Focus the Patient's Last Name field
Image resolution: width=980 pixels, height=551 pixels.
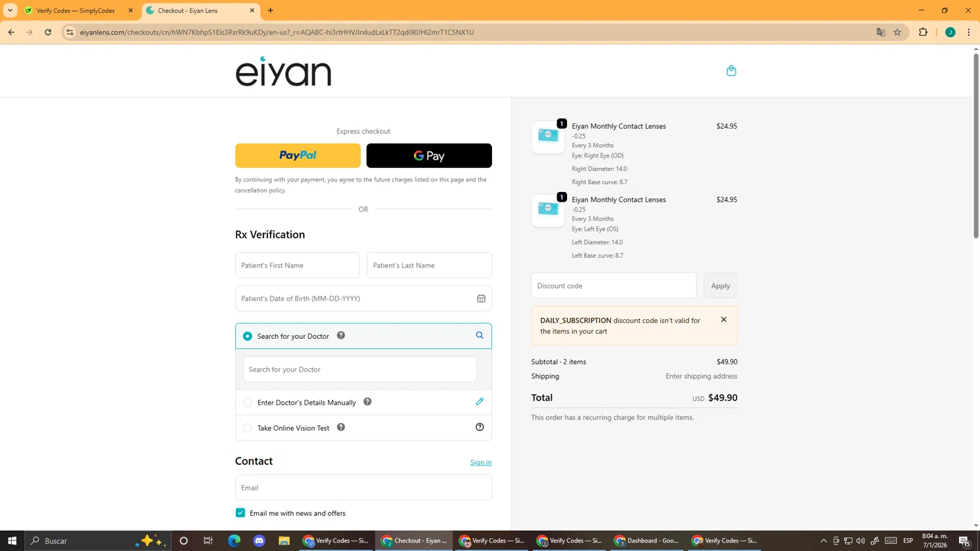[x=429, y=265]
